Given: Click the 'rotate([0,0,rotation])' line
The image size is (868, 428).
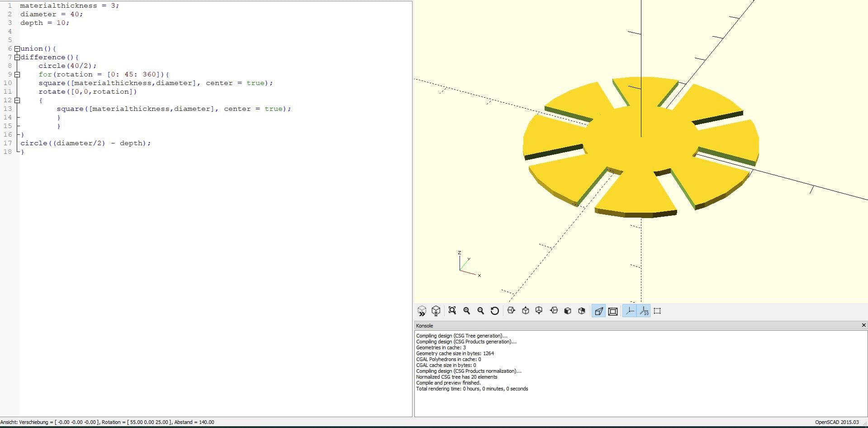Looking at the screenshot, I should click(x=88, y=91).
